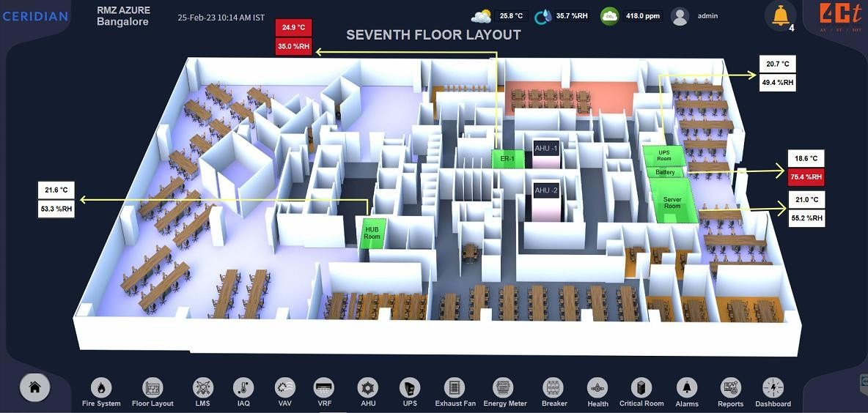Open the LMS section icon
Screen dimensions: 868x413
click(202, 387)
